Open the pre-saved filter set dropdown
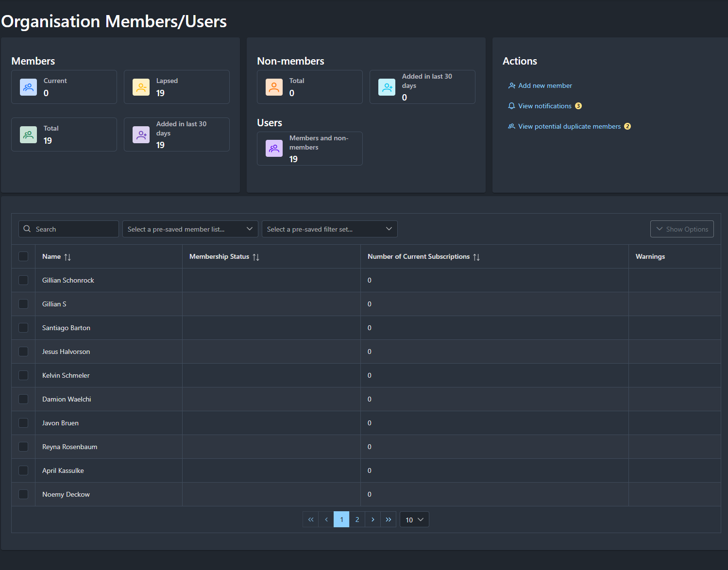Screen dimensions: 728x570 tap(329, 229)
